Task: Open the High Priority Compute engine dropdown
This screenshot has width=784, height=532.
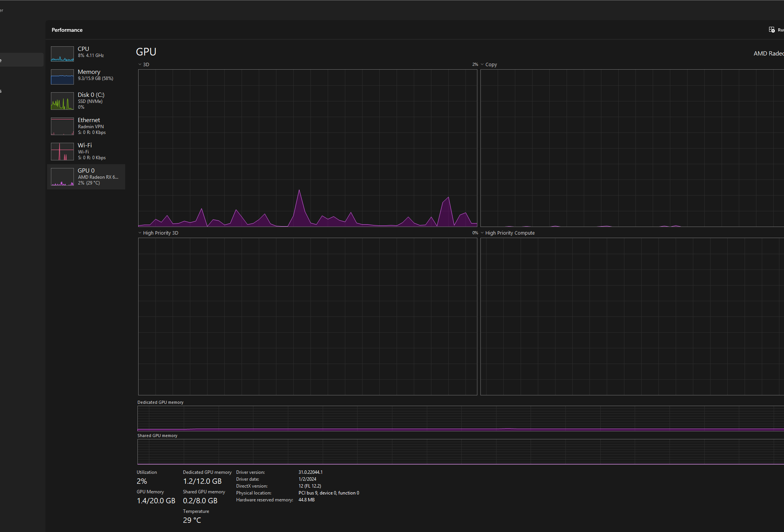Action: click(x=482, y=233)
